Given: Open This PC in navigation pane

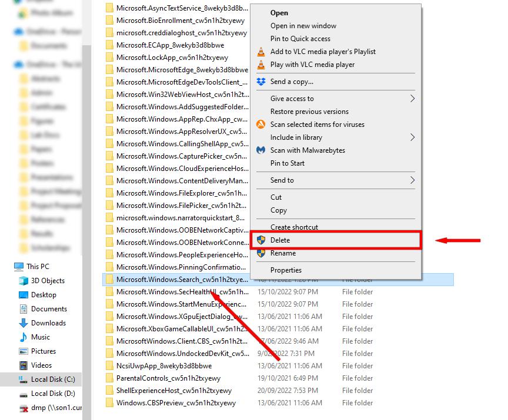Looking at the screenshot, I should coord(38,267).
